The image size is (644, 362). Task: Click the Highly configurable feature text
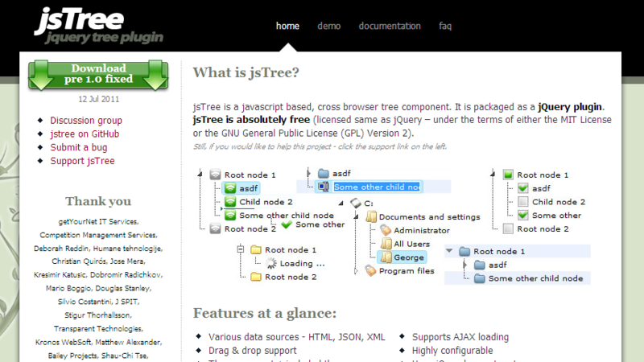pyautogui.click(x=452, y=351)
